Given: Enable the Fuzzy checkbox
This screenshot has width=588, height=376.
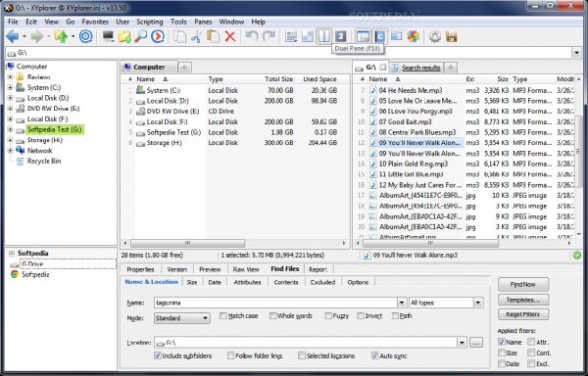Looking at the screenshot, I should tap(328, 315).
